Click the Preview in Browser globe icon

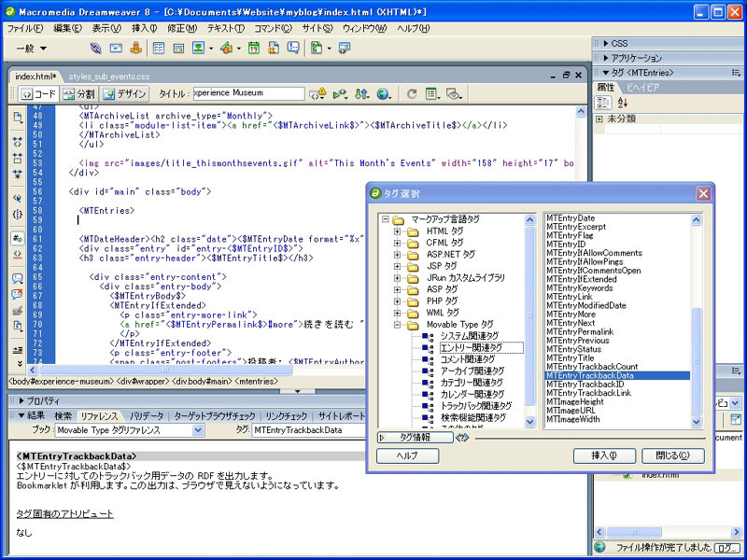pyautogui.click(x=384, y=94)
